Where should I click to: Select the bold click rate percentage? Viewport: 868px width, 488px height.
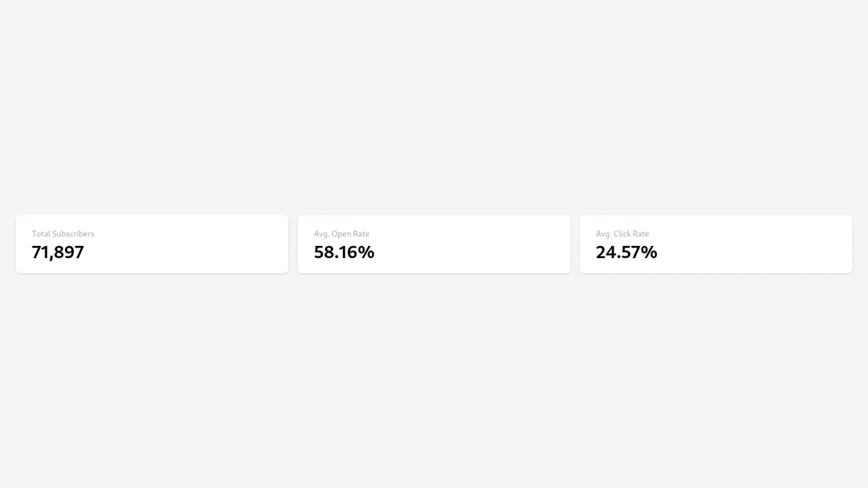(626, 252)
